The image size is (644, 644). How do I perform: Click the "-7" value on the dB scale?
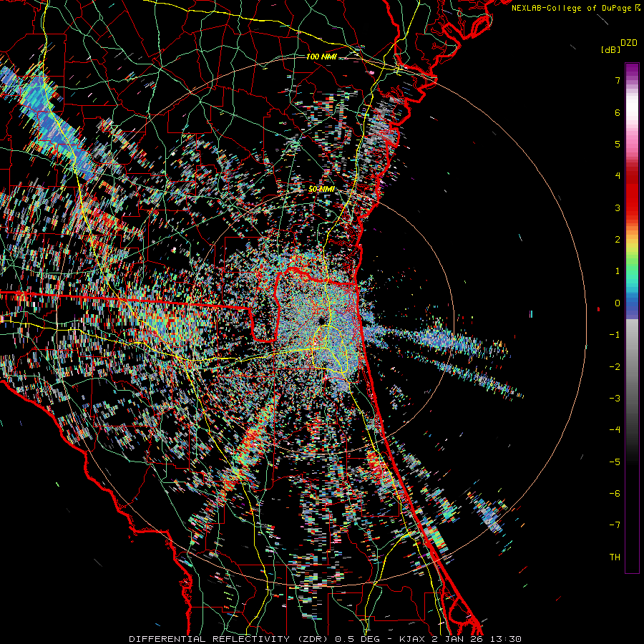coord(615,525)
